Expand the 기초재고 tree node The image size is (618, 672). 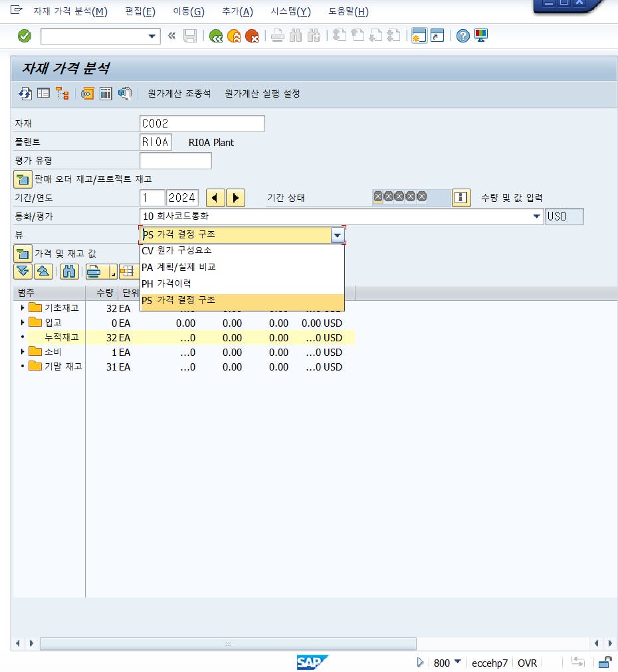coord(23,308)
